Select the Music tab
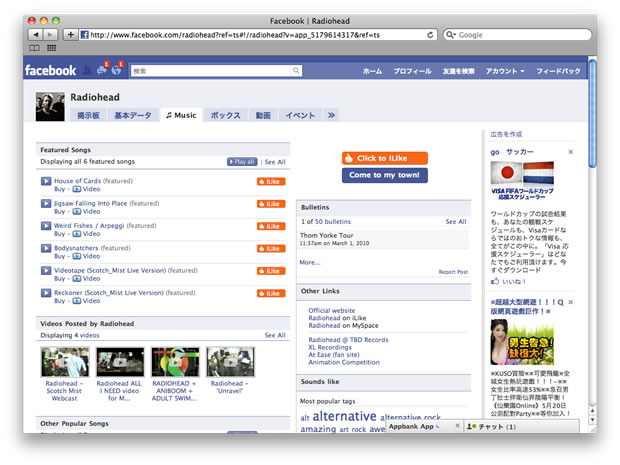The image size is (620, 465). point(181,115)
